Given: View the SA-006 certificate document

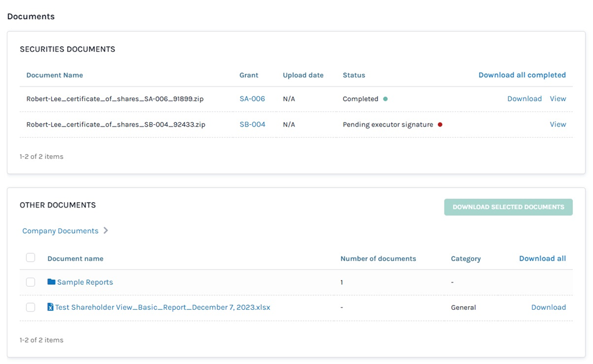Looking at the screenshot, I should [x=558, y=99].
